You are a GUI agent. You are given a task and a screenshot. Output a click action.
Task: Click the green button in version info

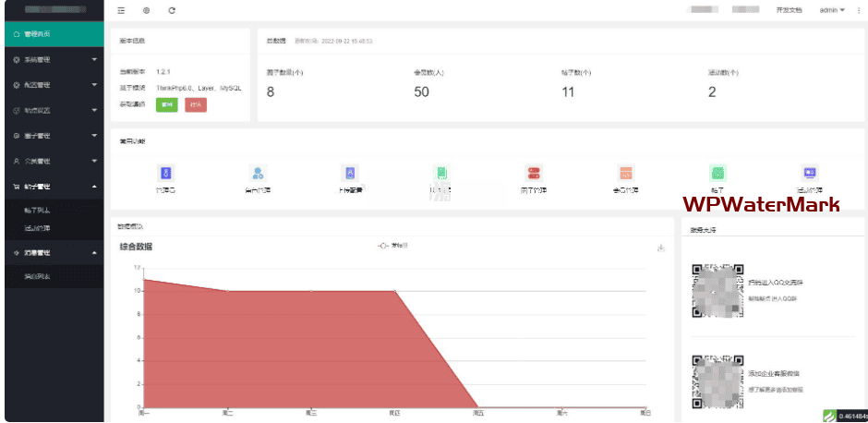(x=167, y=104)
